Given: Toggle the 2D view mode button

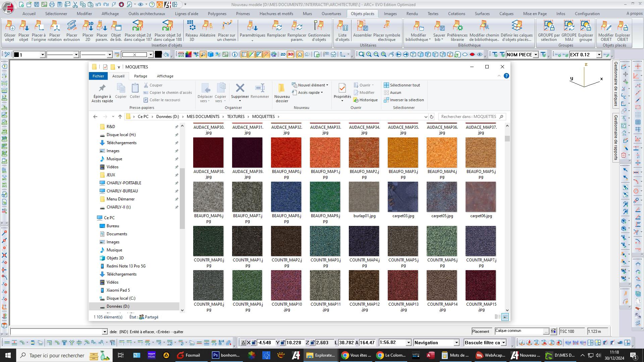Looking at the screenshot, I should 283,55.
